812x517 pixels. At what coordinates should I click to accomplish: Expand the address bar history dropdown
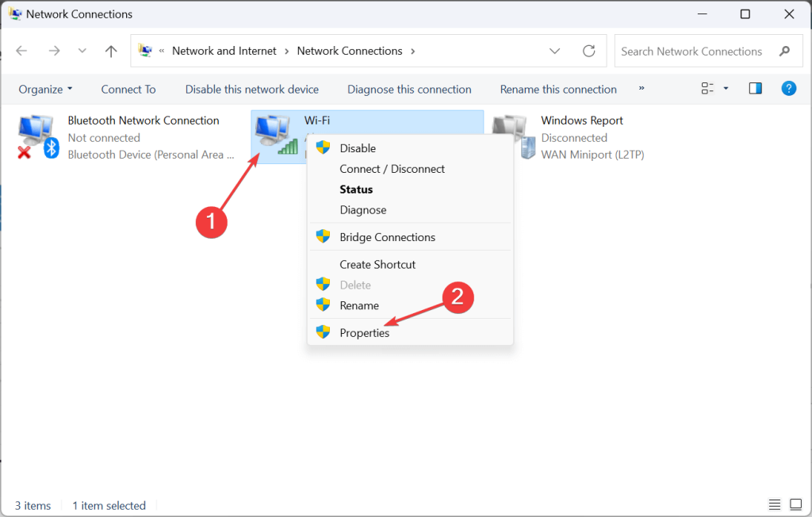[554, 51]
